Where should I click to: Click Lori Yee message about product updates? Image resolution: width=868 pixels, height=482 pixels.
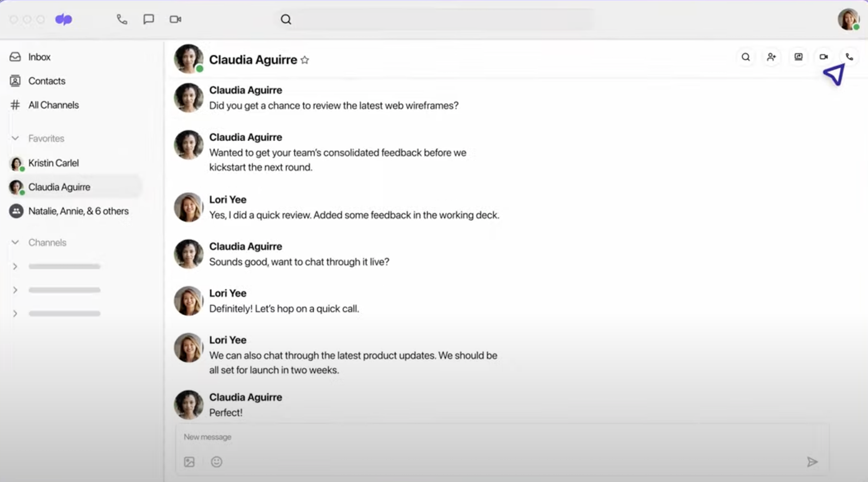click(353, 363)
